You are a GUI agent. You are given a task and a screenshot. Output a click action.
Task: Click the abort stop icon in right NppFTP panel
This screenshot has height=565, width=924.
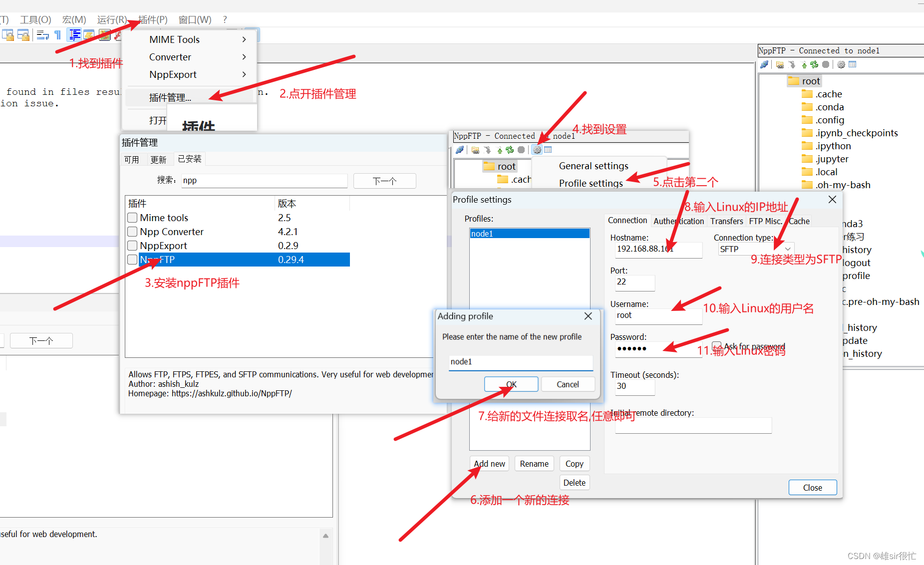point(826,64)
